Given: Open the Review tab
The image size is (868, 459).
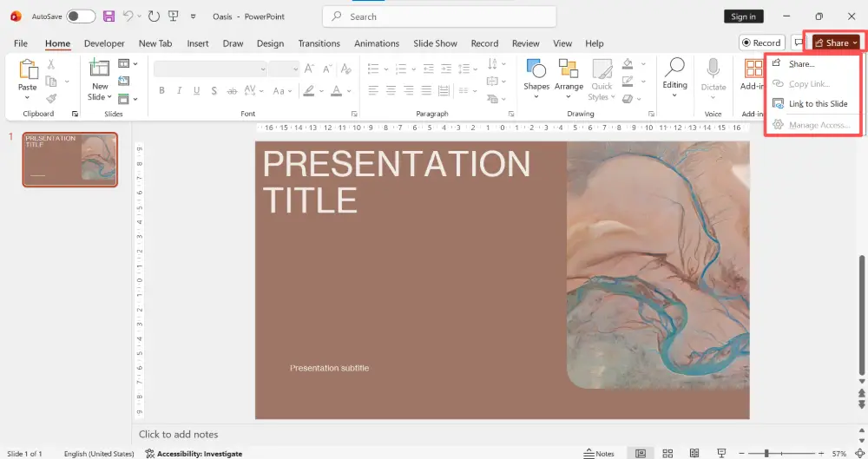Looking at the screenshot, I should 525,43.
